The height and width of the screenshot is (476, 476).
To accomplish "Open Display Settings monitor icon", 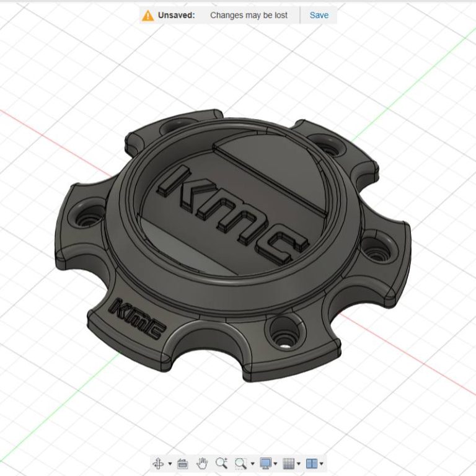I will coord(266,463).
